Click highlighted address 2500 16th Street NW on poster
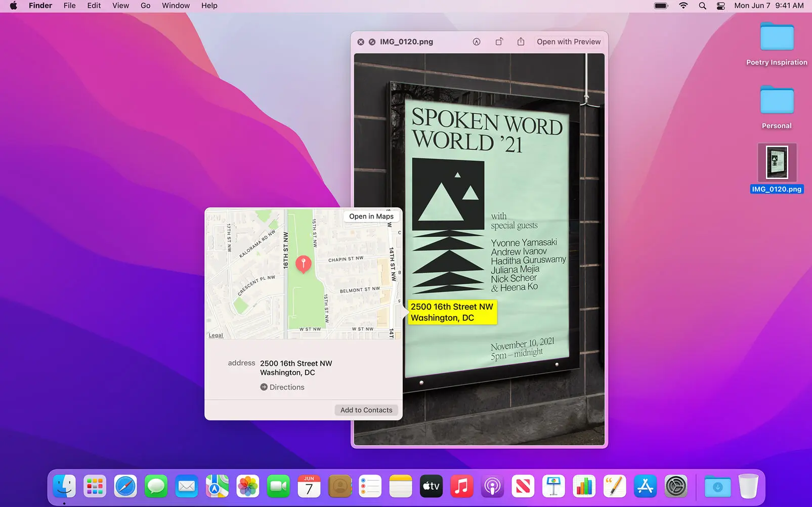 coord(452,312)
